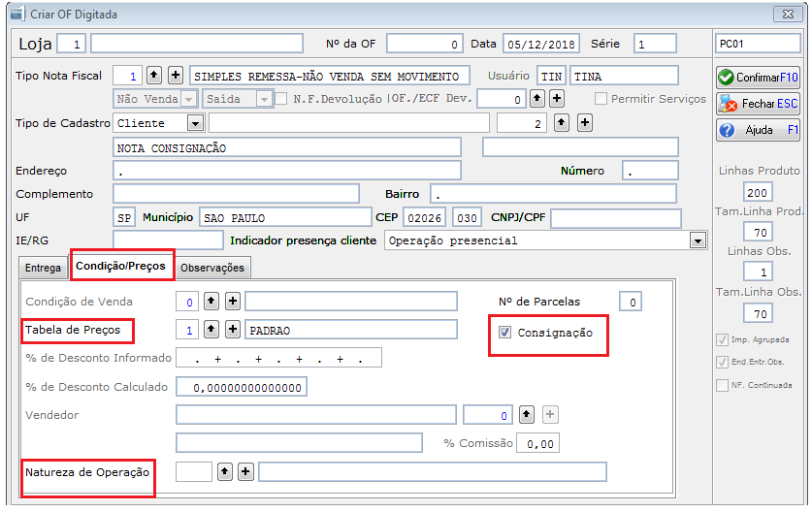Uncheck the Consignação checkbox
The image size is (812, 512).
[x=504, y=333]
